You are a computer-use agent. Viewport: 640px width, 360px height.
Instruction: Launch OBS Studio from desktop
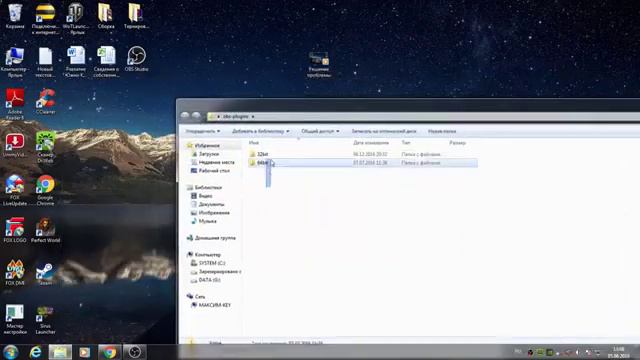point(136,58)
